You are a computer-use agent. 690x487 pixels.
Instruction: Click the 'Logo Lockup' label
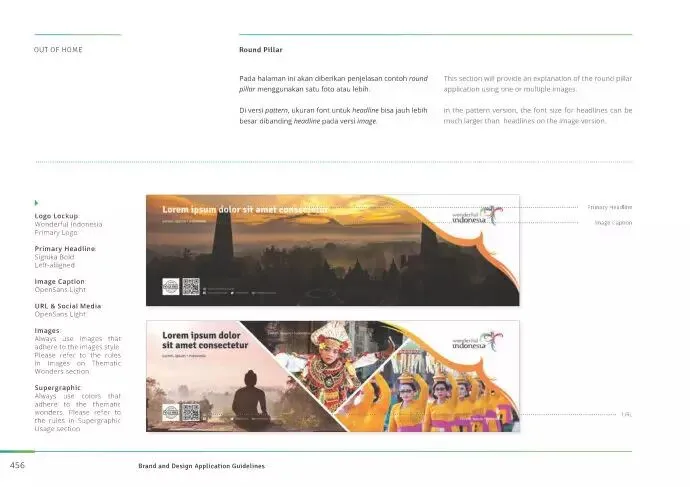(x=56, y=216)
